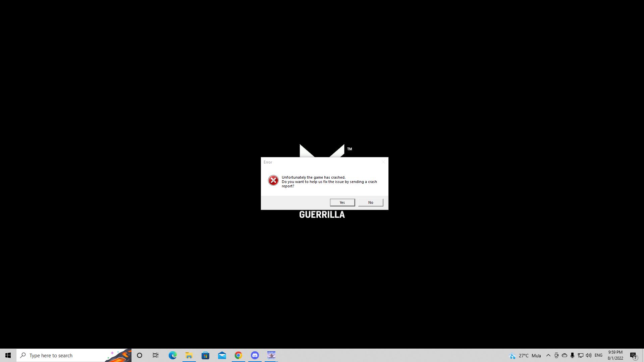Launch Microsoft Edge from taskbar

pos(172,355)
